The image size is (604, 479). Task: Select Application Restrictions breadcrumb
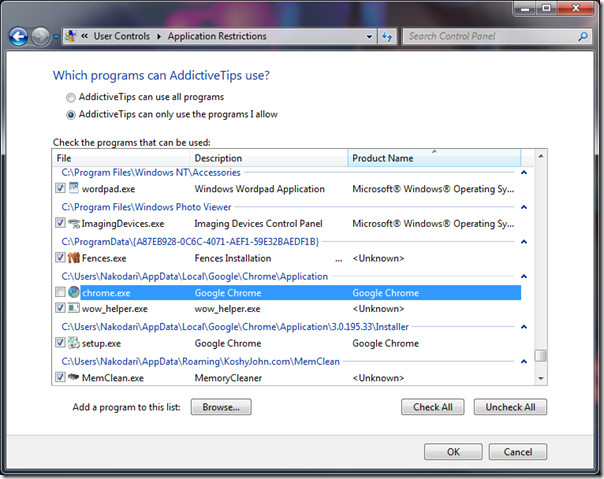tap(217, 36)
